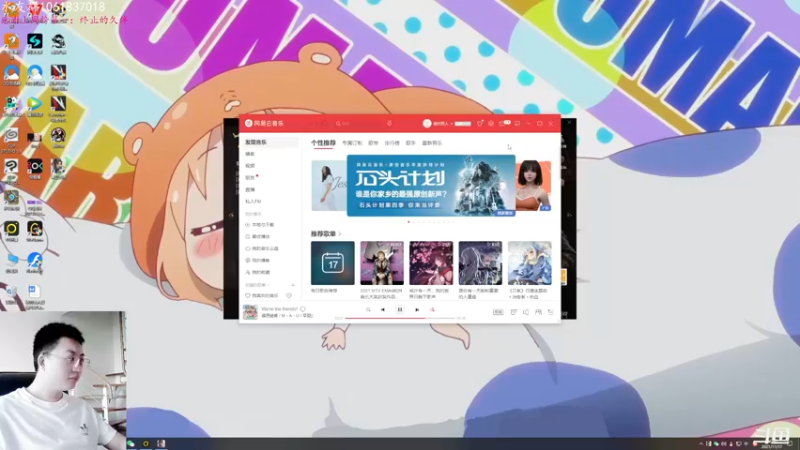Open Tencent Video desktop icon
This screenshot has width=800, height=450.
pos(35,105)
